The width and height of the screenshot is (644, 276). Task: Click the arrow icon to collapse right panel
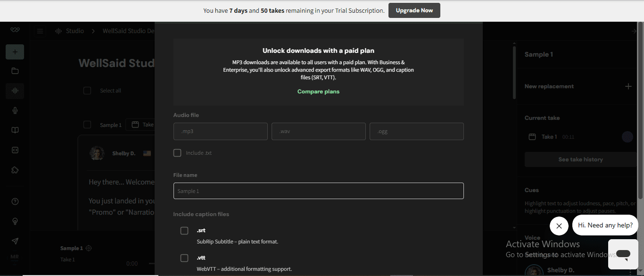634,31
